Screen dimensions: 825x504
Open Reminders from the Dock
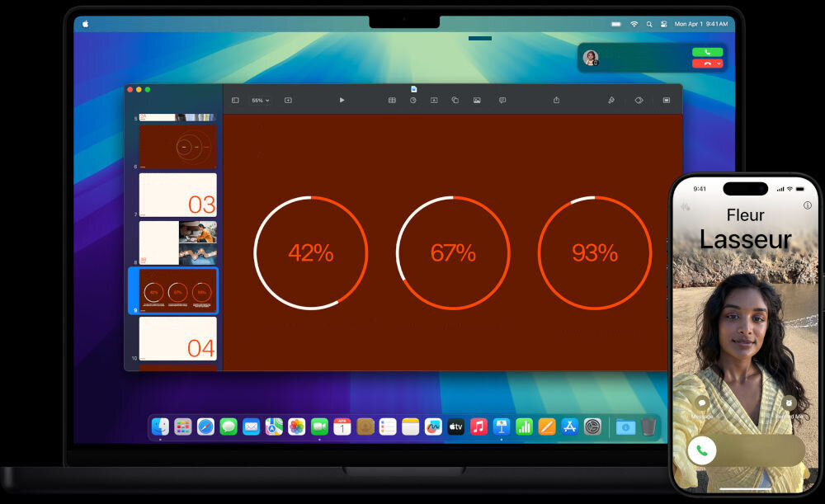[388, 426]
